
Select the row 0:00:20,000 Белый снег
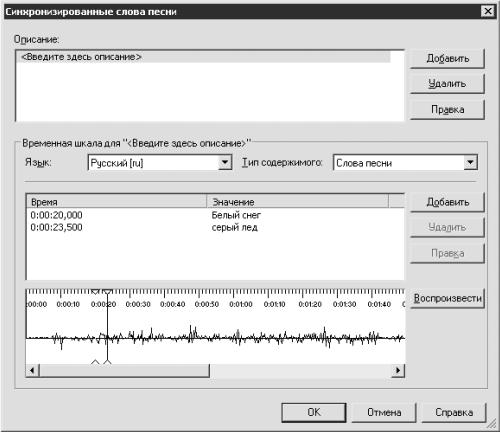pos(215,215)
